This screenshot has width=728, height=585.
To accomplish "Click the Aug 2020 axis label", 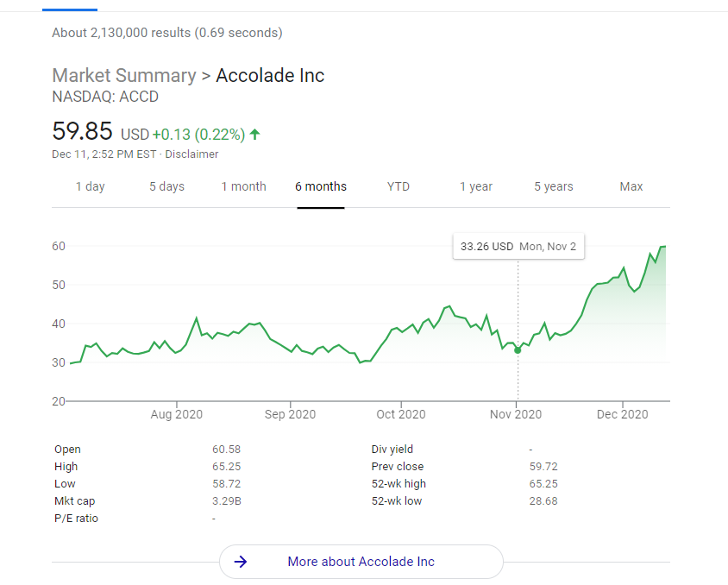I will point(177,414).
